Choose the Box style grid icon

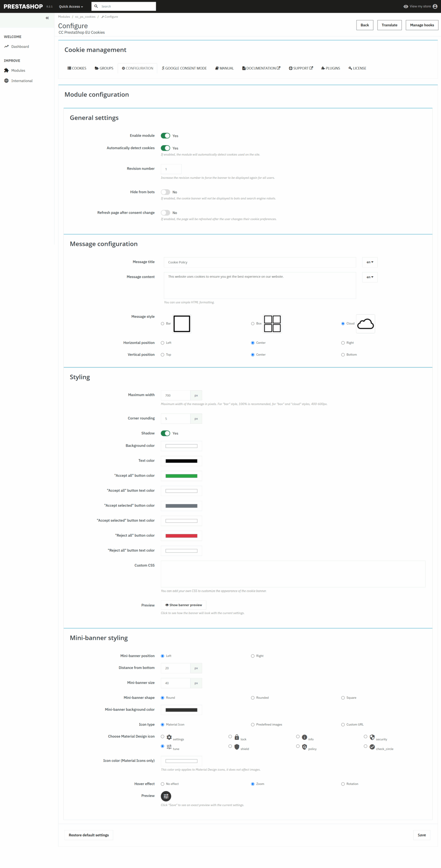(272, 323)
